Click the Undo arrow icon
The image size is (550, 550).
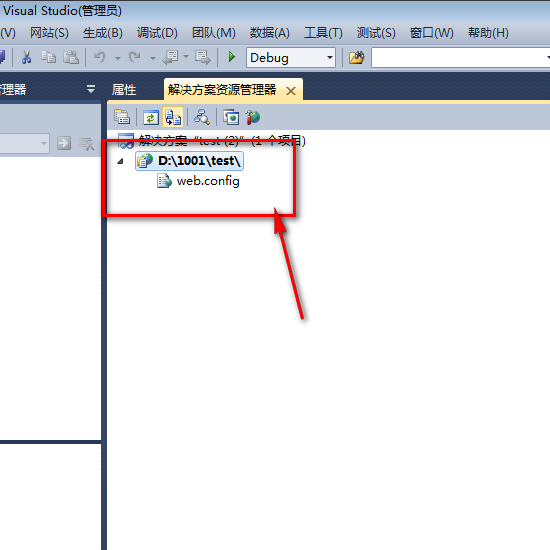coord(100,57)
